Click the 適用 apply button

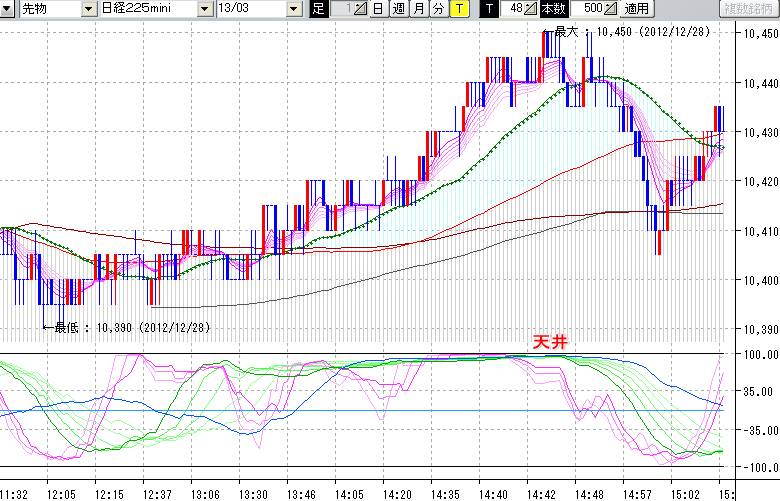pyautogui.click(x=636, y=9)
